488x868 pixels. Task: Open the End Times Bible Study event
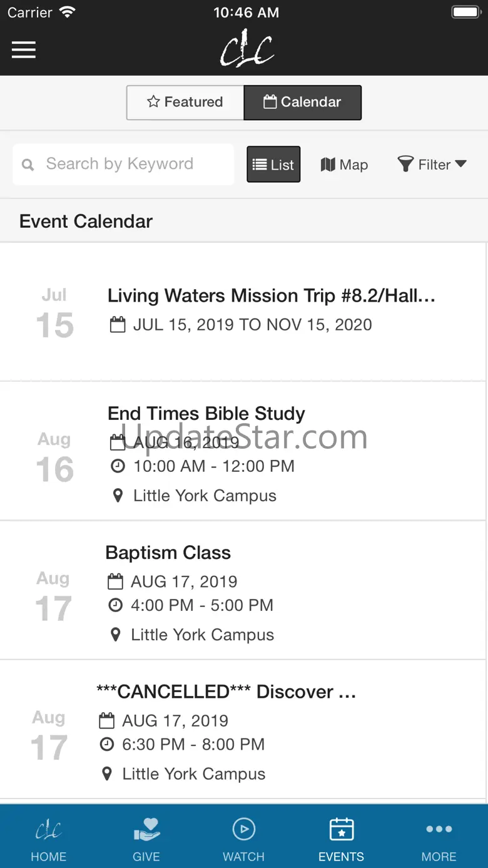click(x=206, y=414)
